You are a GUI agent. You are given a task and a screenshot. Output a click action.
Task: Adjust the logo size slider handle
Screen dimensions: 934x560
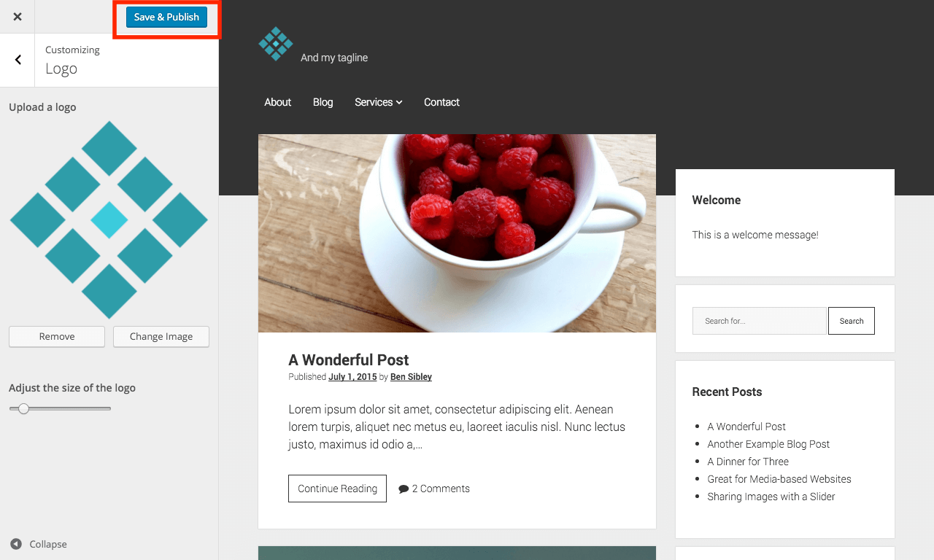[x=24, y=408]
